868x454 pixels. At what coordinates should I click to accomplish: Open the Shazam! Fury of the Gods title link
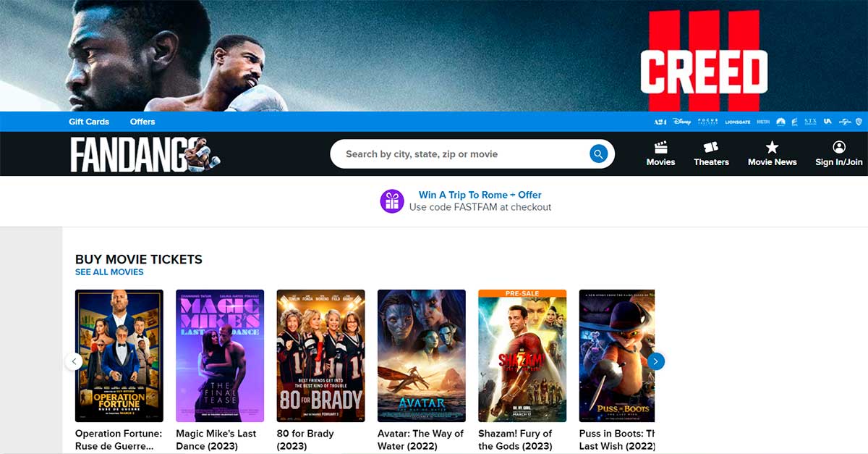tap(515, 440)
